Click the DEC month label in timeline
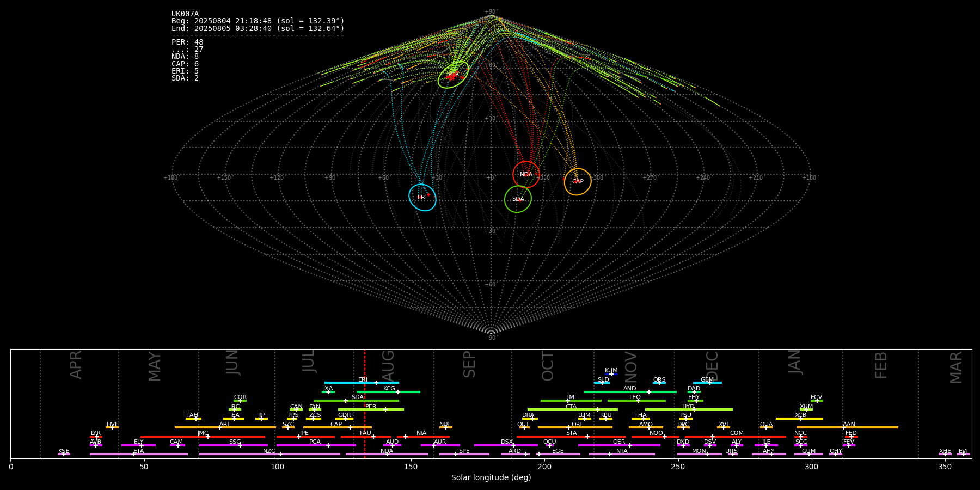 click(712, 366)
